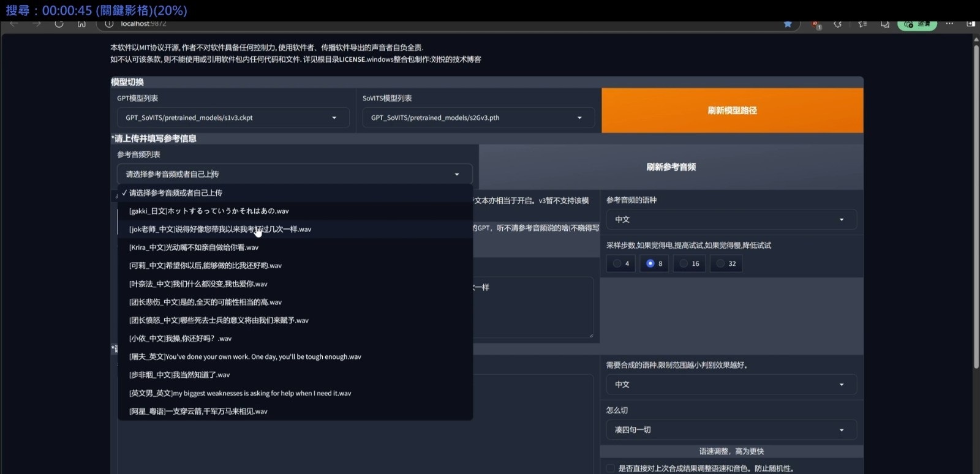
Task: Click the browser refresh icon
Action: [x=59, y=24]
